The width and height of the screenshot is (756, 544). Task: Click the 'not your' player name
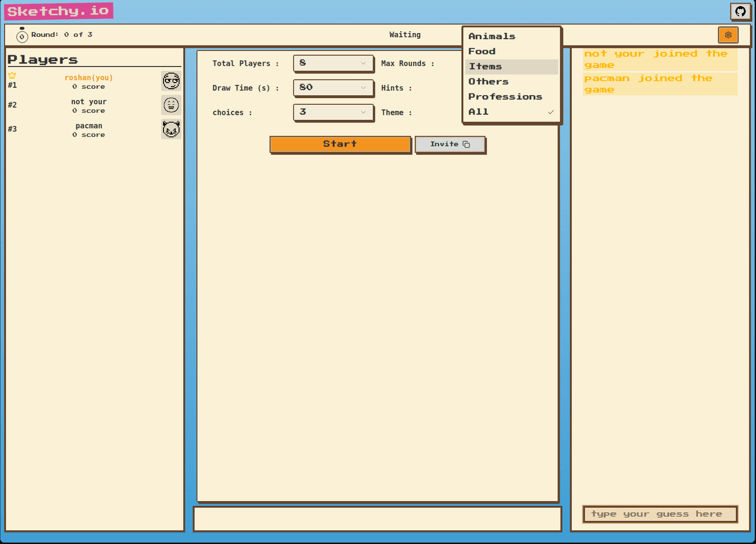(89, 102)
